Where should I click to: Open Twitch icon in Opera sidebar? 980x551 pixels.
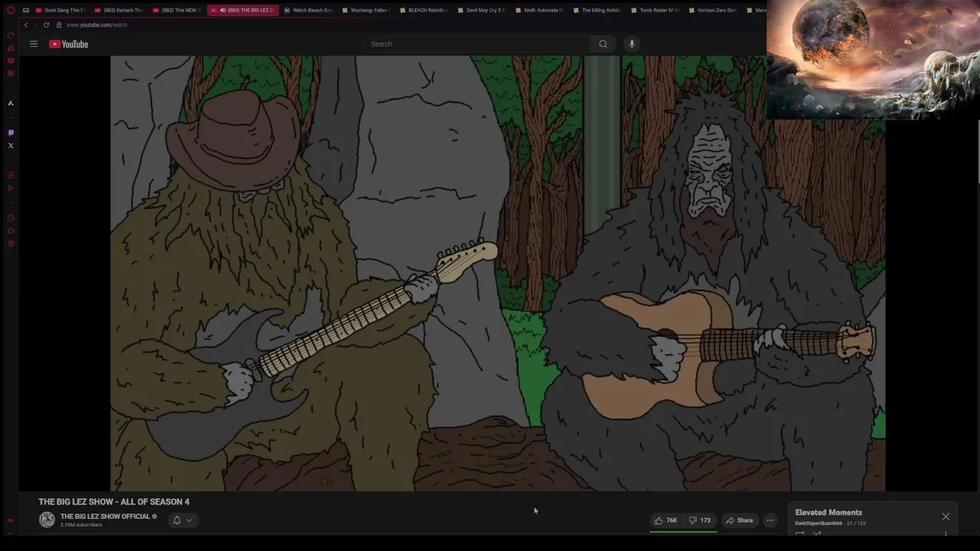11,132
